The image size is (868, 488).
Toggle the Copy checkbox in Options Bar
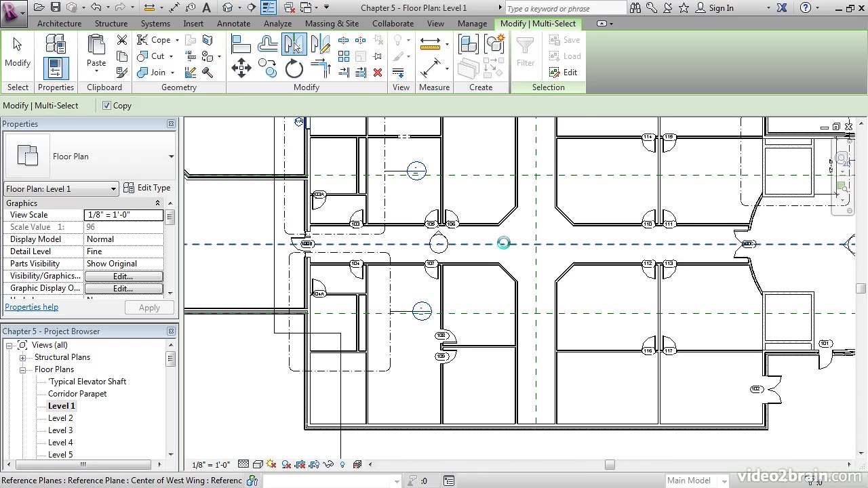point(107,105)
